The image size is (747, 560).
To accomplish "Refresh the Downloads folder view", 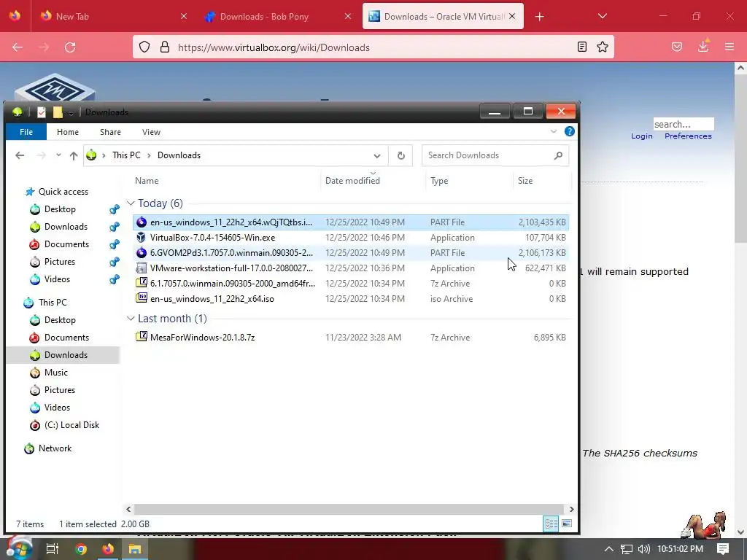I will tap(401, 156).
